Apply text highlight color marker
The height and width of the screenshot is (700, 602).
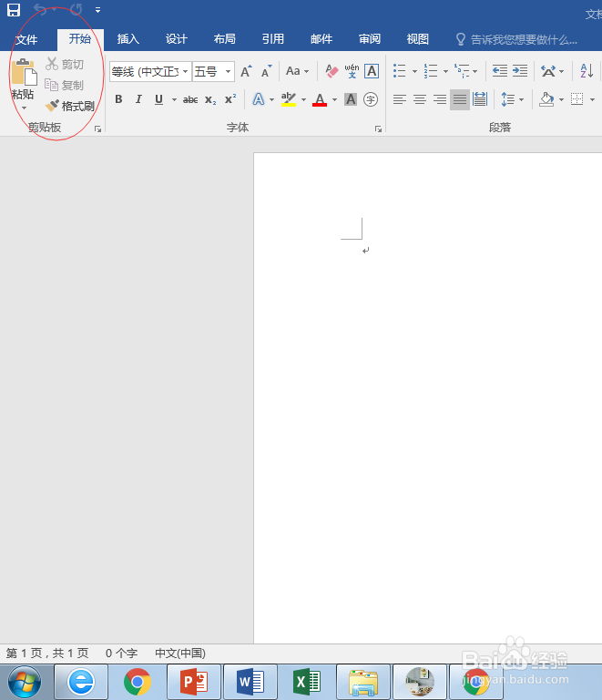click(x=289, y=99)
